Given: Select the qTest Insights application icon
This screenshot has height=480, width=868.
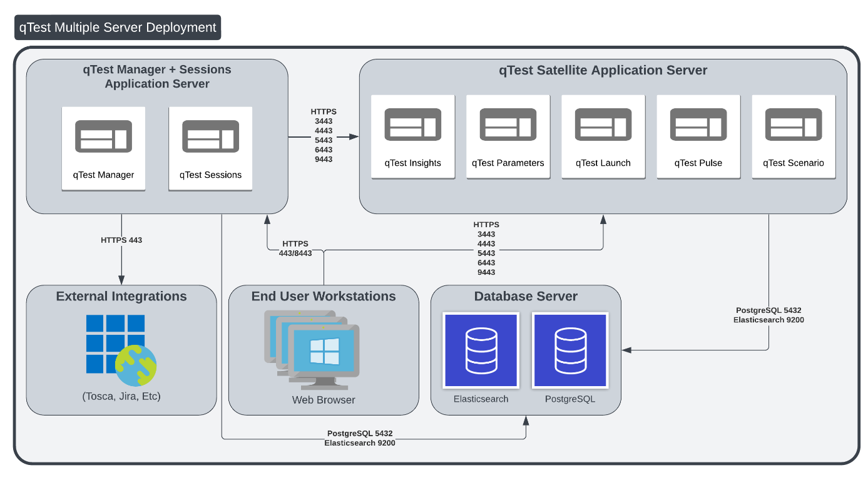Looking at the screenshot, I should pos(412,124).
